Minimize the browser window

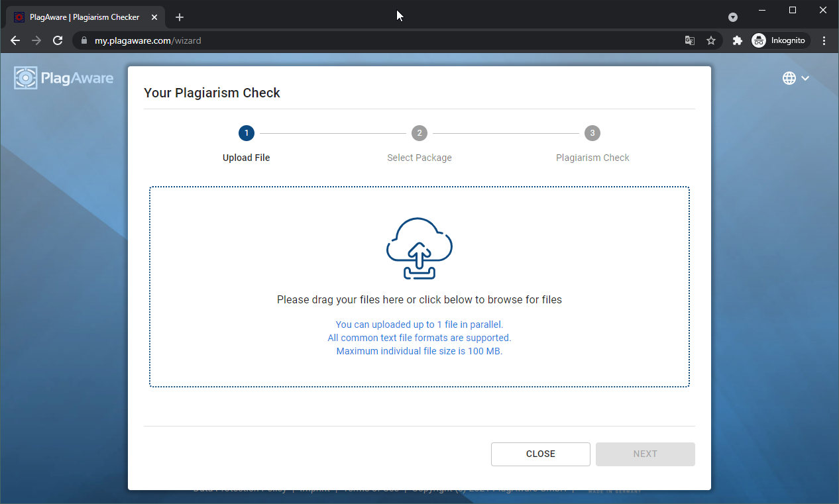coord(762,10)
